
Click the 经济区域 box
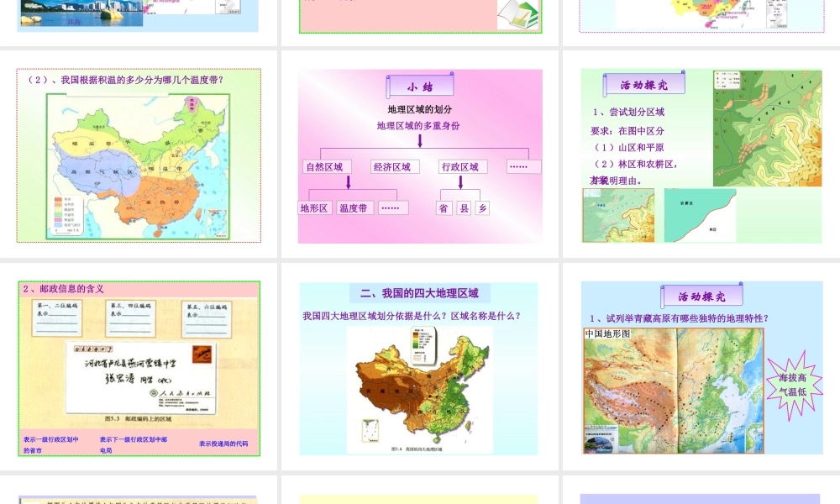(395, 166)
